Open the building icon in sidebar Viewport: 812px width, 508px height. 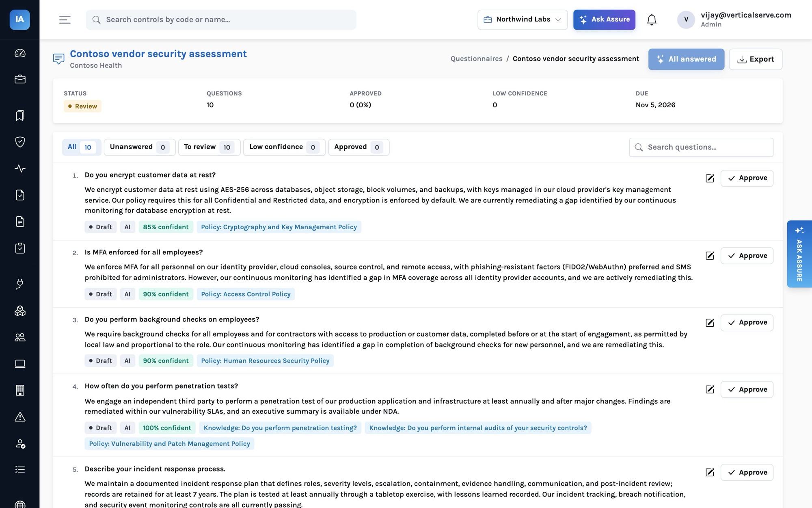point(20,390)
